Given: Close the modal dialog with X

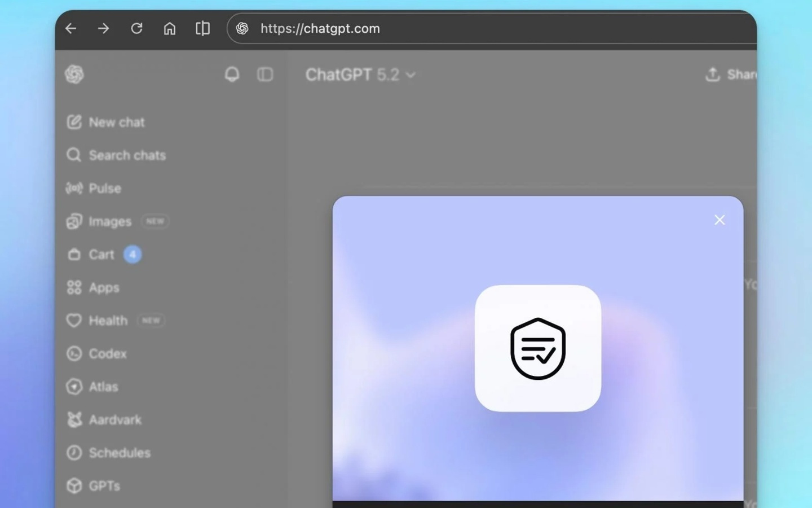Looking at the screenshot, I should point(719,220).
